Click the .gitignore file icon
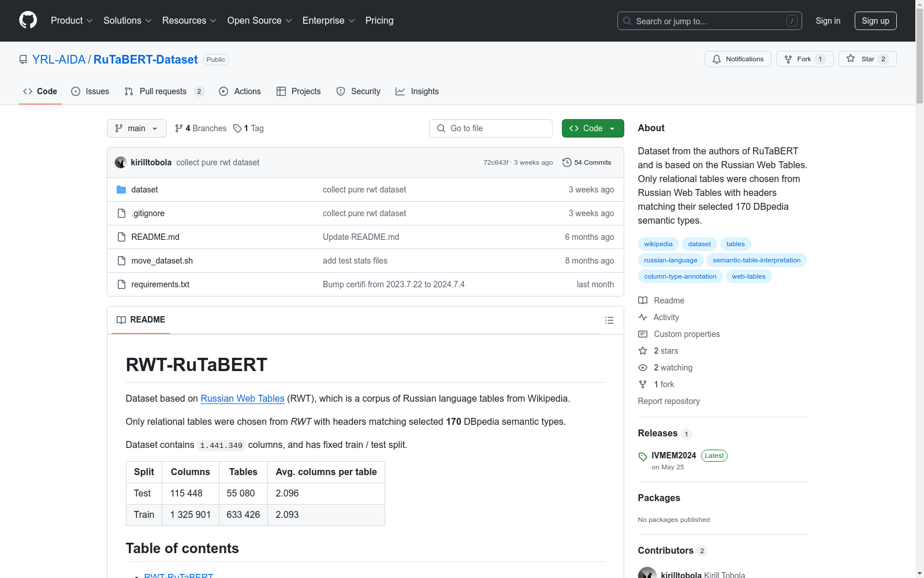The height and width of the screenshot is (578, 924). click(121, 213)
